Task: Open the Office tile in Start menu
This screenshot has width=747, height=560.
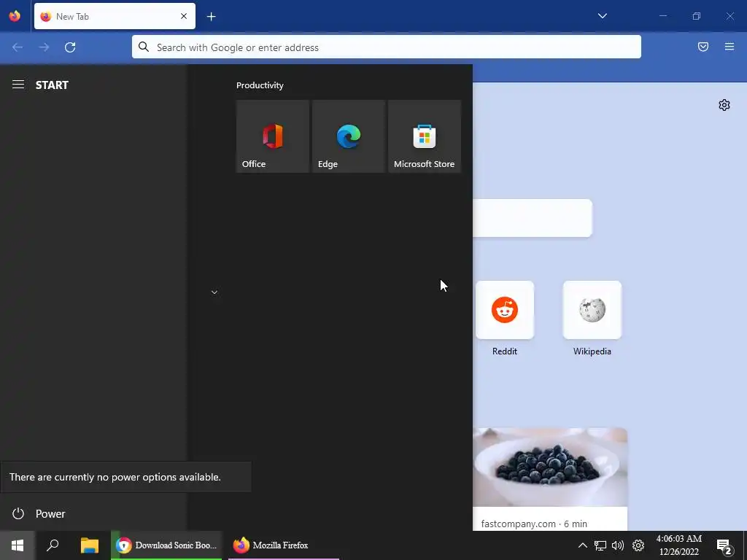Action: pyautogui.click(x=273, y=136)
